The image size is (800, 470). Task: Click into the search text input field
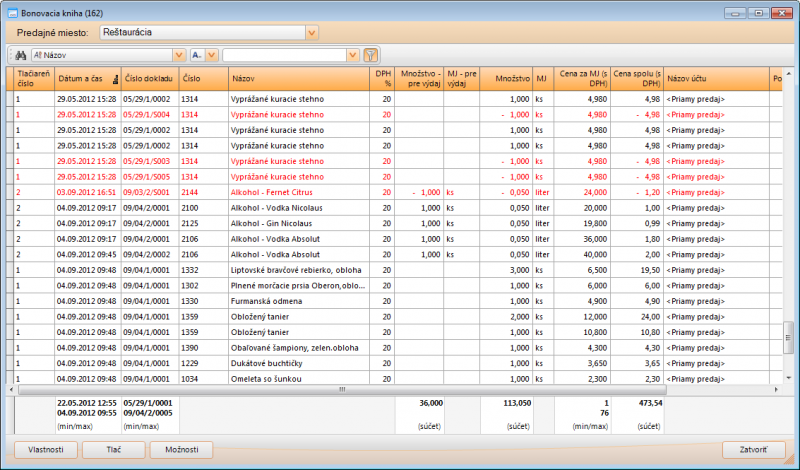tap(284, 55)
